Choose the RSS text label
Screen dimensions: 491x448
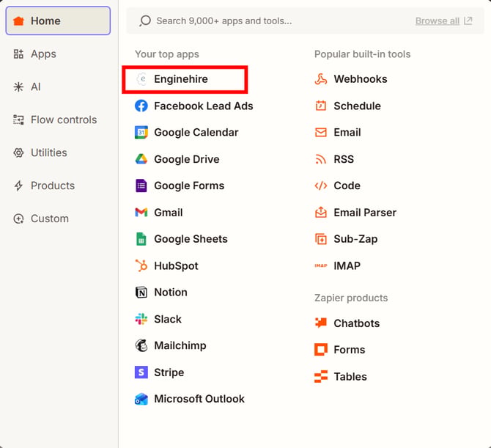(344, 159)
